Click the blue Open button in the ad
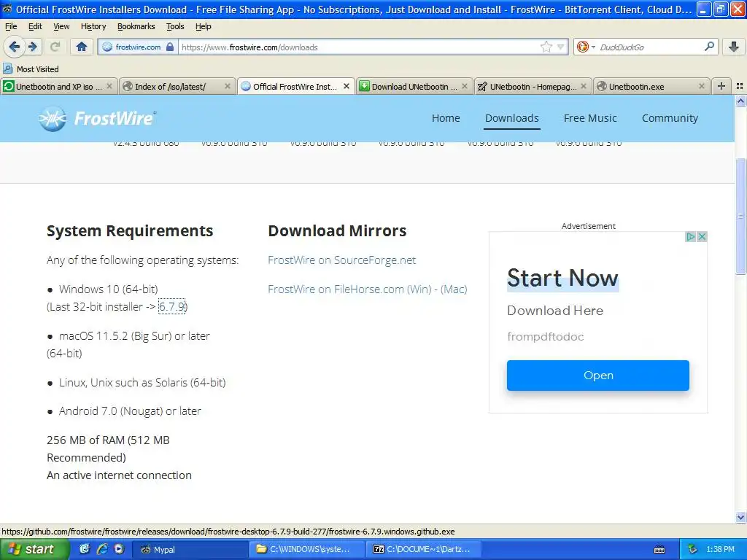This screenshot has height=560, width=747. coord(598,376)
